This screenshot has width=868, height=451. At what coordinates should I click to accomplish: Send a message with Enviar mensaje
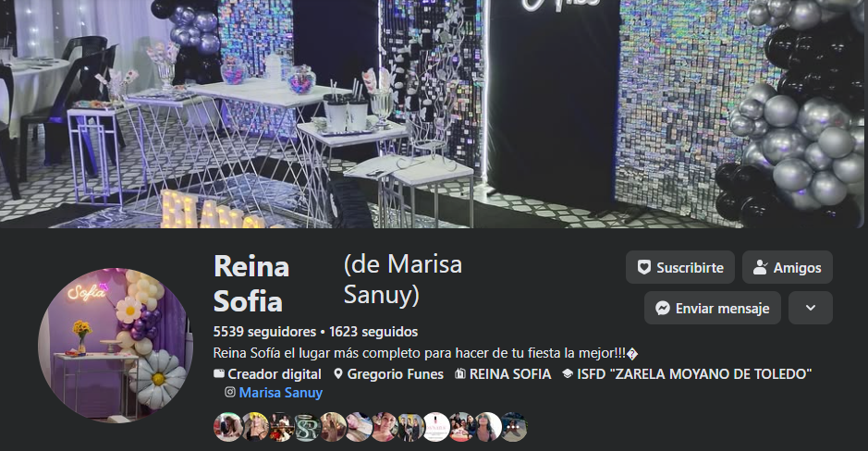(713, 308)
